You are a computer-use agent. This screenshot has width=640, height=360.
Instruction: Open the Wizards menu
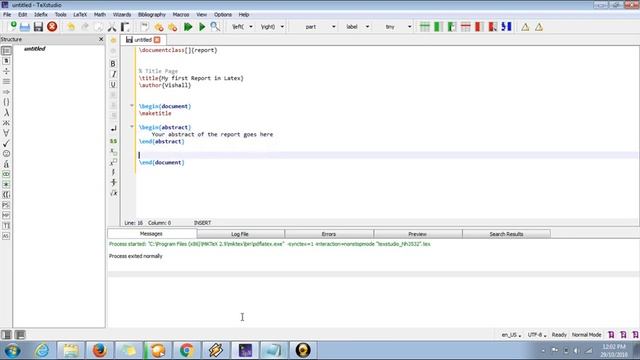[x=122, y=14]
